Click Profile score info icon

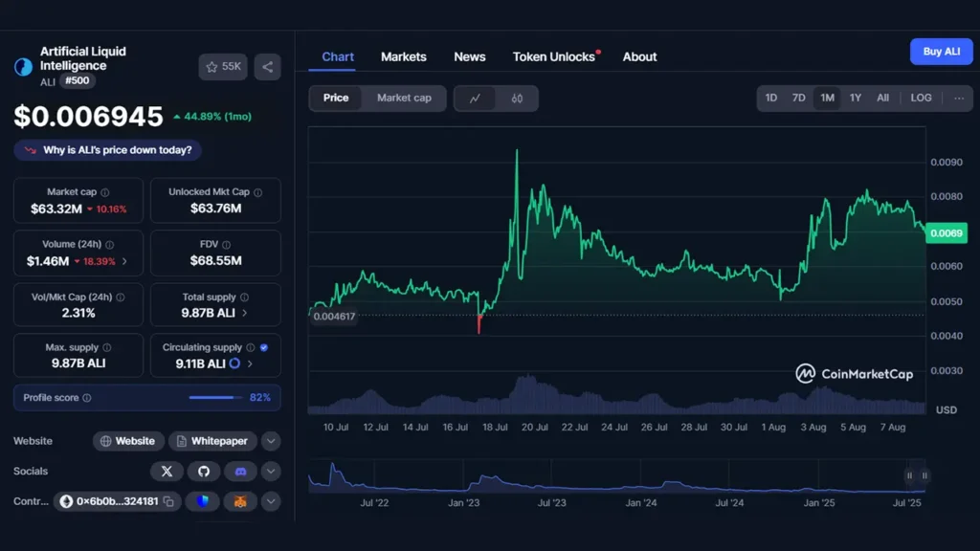pos(87,397)
